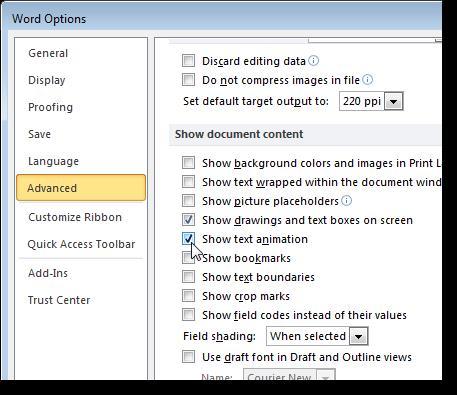Disable Show drawings and text boxes on screen
The image size is (457, 395).
[188, 220]
